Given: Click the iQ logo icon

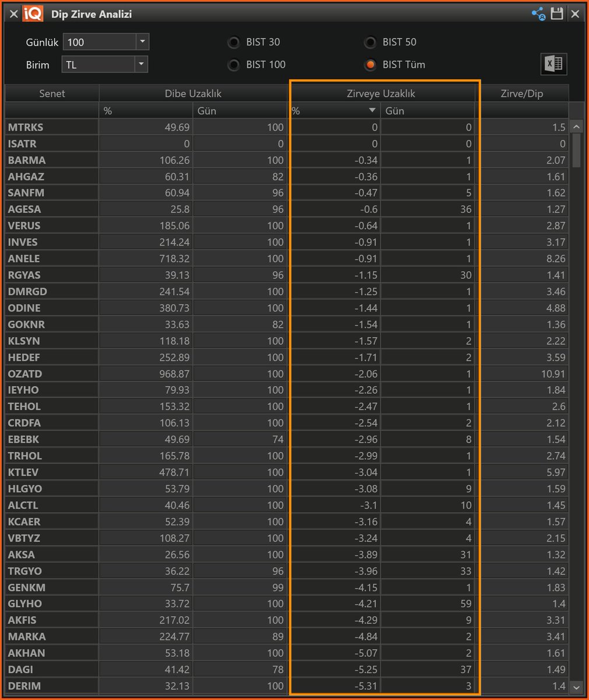Looking at the screenshot, I should pyautogui.click(x=33, y=14).
